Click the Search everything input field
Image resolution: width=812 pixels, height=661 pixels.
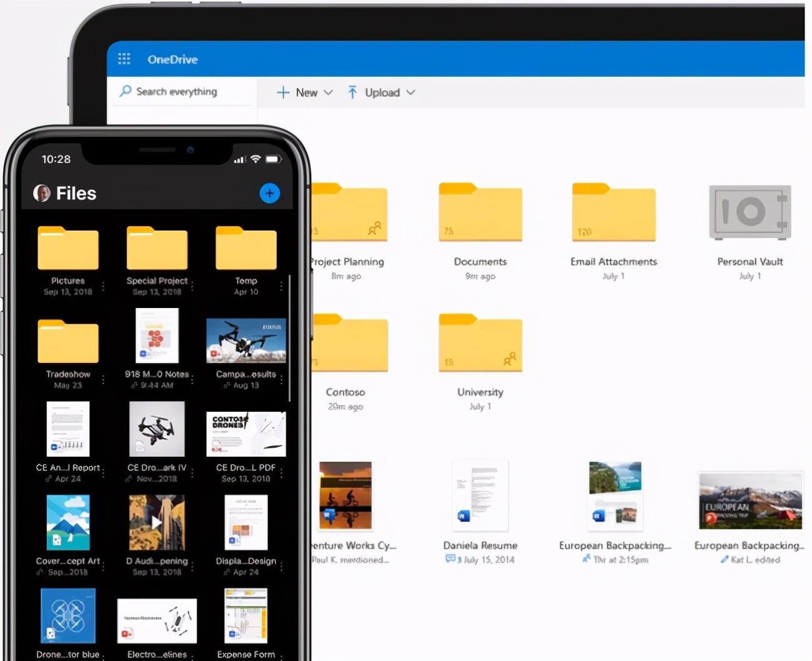click(181, 91)
